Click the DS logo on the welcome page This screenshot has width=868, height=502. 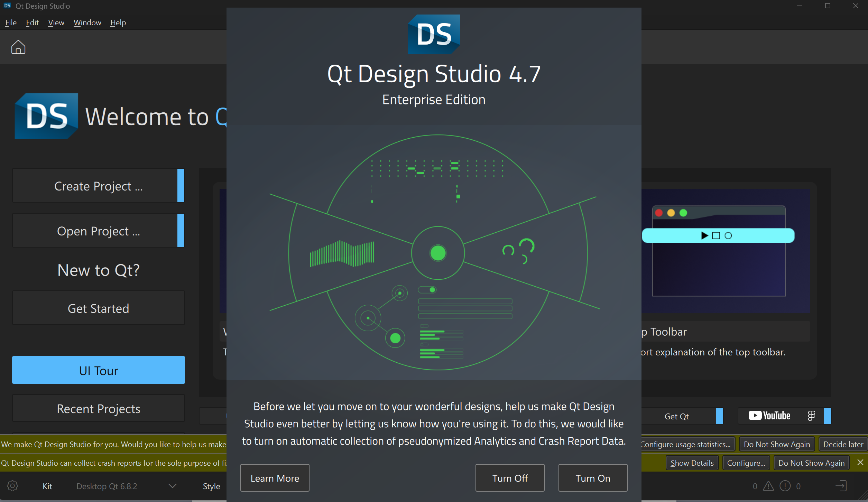click(46, 116)
